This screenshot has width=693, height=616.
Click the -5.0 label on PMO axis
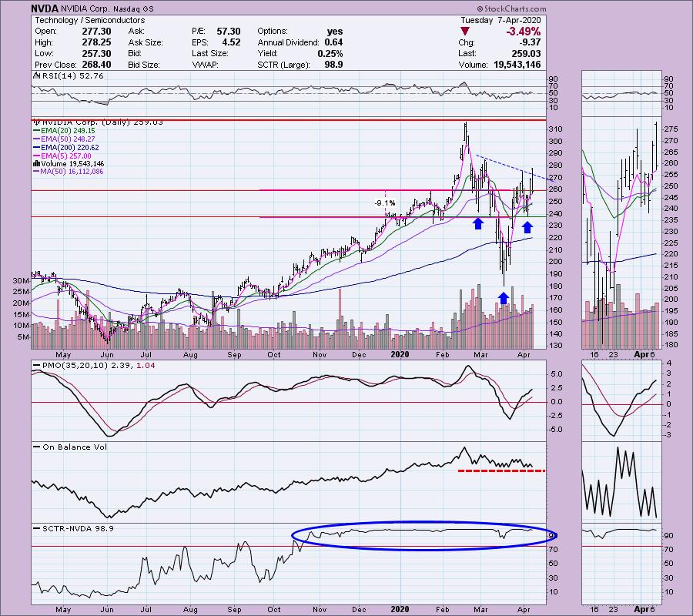tap(555, 430)
